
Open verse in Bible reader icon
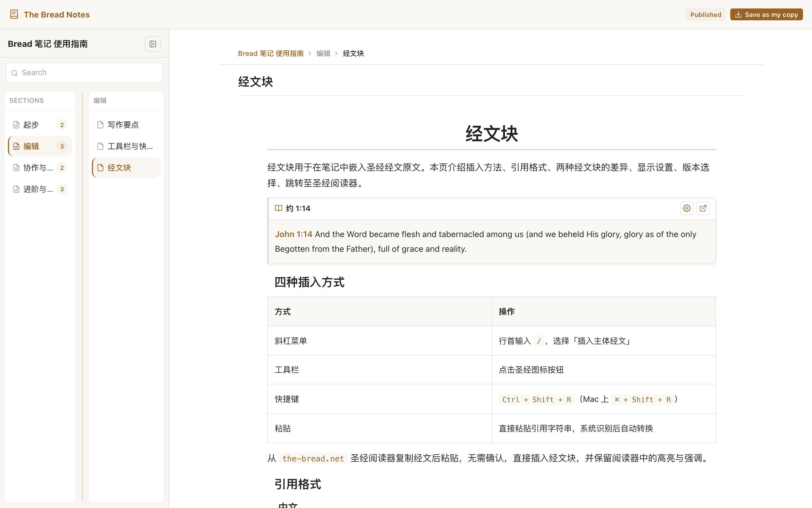(703, 208)
